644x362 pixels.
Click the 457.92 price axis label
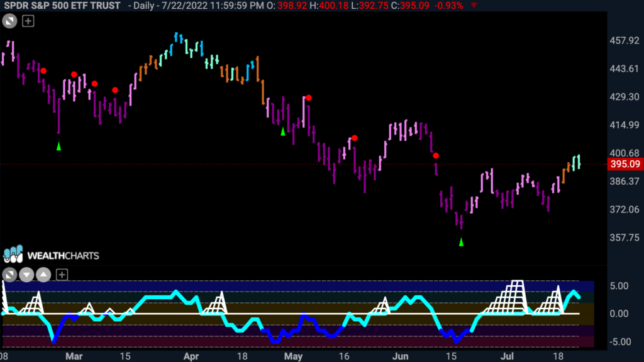625,41
